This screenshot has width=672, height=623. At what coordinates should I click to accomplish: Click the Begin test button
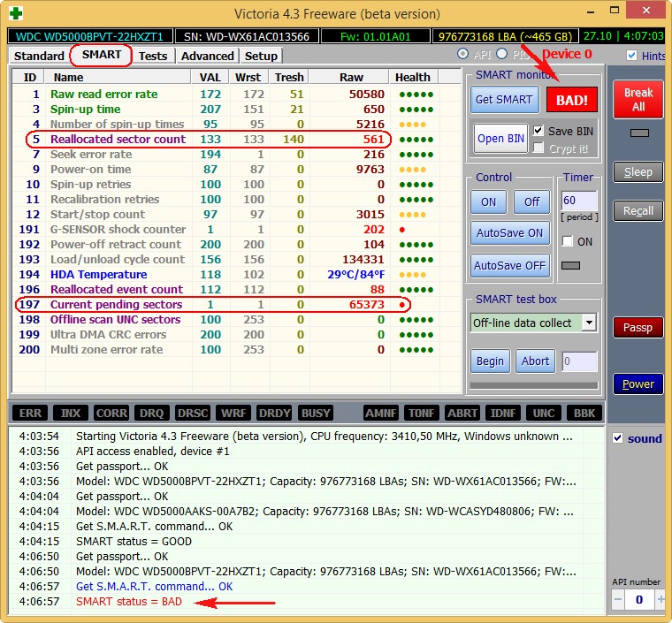pyautogui.click(x=490, y=361)
